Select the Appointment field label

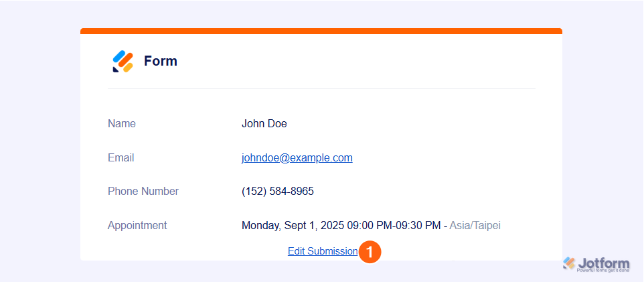137,226
